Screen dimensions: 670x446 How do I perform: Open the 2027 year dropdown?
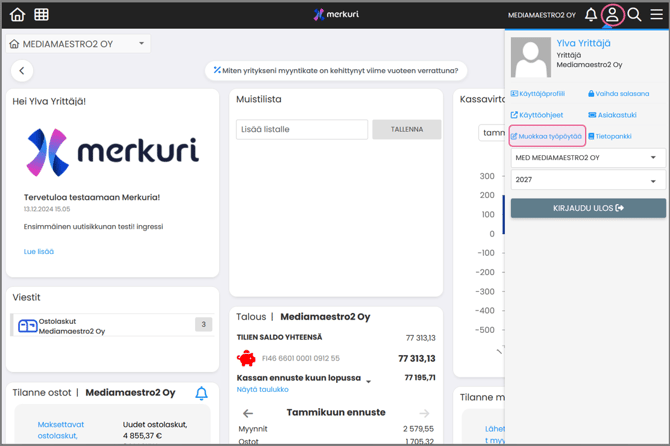tap(587, 180)
